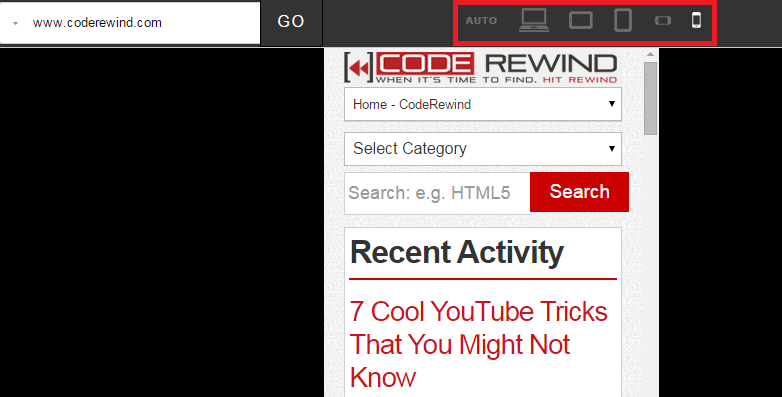Enable AUTO viewport size mode
The width and height of the screenshot is (782, 397).
[x=481, y=21]
